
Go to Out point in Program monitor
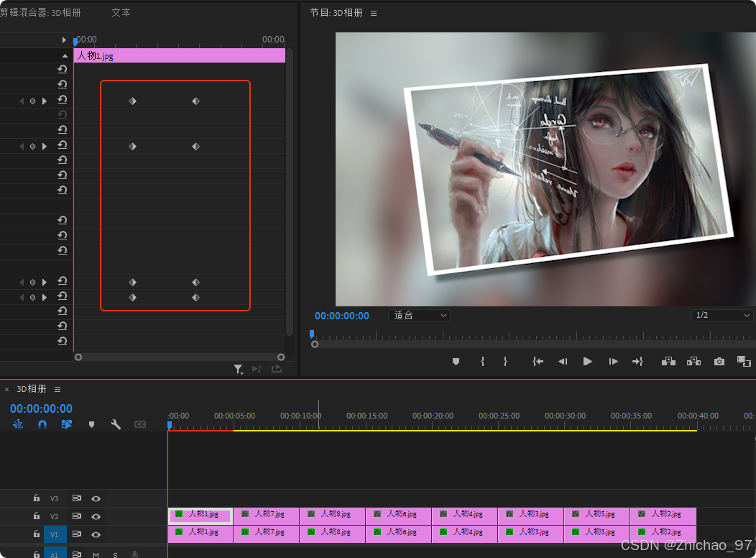pyautogui.click(x=637, y=361)
